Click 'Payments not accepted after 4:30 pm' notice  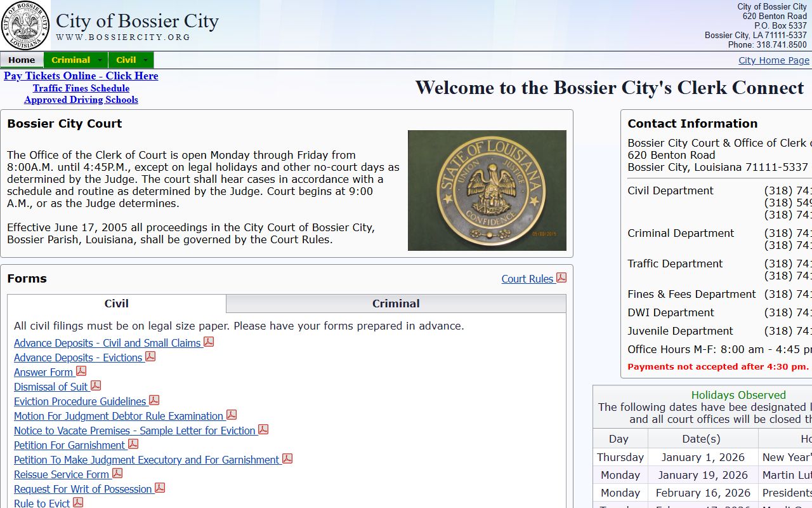click(718, 367)
